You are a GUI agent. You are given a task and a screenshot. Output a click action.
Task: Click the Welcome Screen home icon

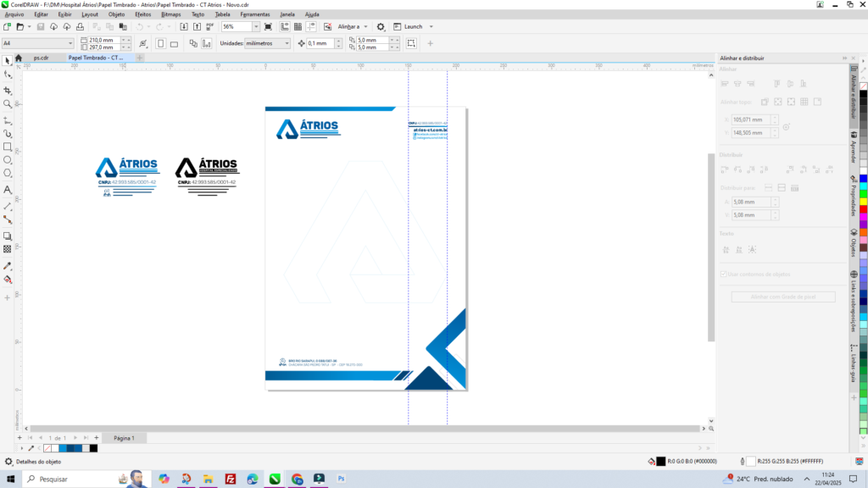(x=19, y=58)
